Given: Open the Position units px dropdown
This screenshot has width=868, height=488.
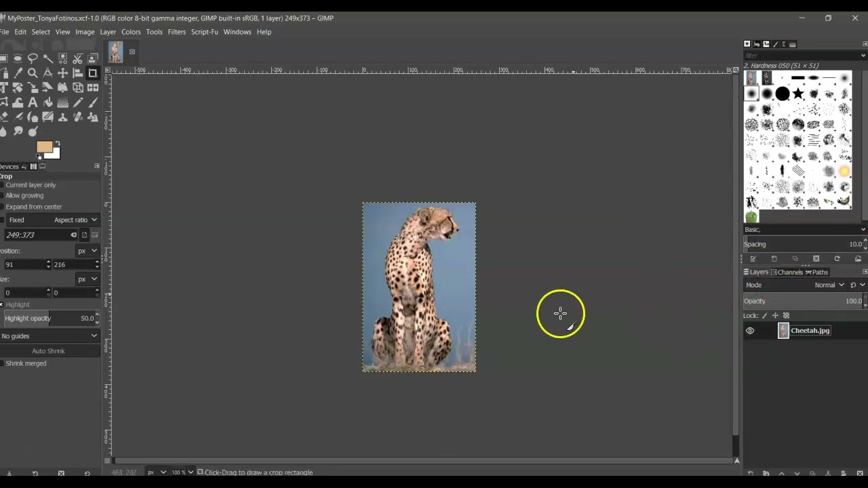Looking at the screenshot, I should pyautogui.click(x=87, y=251).
